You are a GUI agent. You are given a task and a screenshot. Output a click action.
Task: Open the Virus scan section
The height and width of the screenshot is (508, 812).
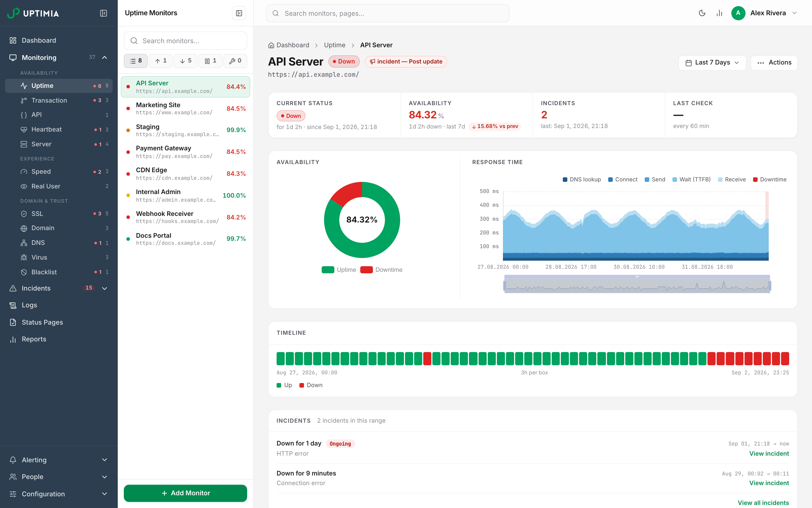tap(59, 257)
